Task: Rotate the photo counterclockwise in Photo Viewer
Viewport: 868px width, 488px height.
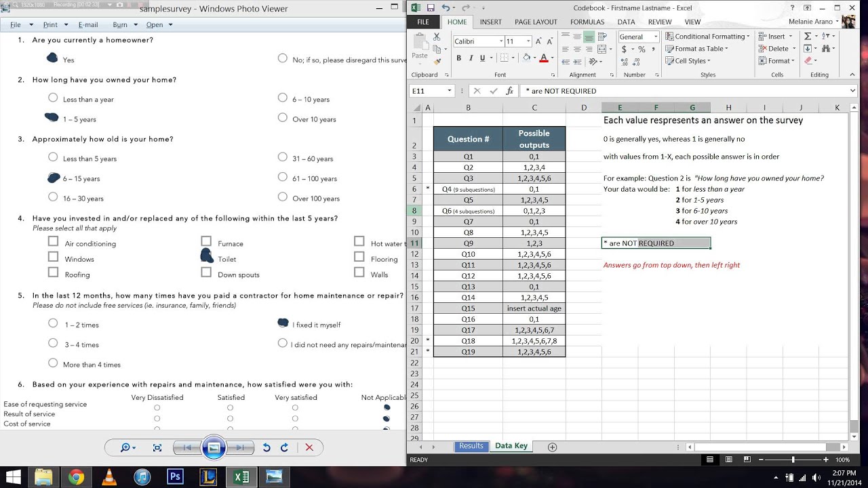Action: 267,447
